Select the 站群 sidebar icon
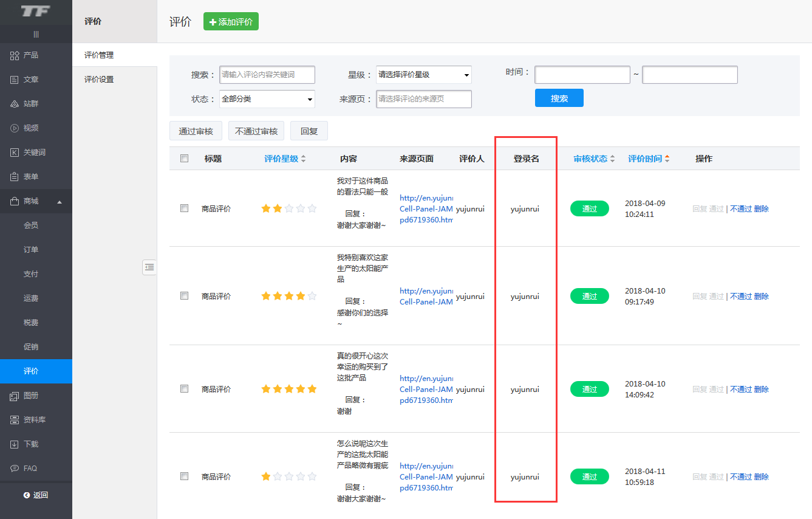Viewport: 812px width, 519px height. click(x=15, y=104)
